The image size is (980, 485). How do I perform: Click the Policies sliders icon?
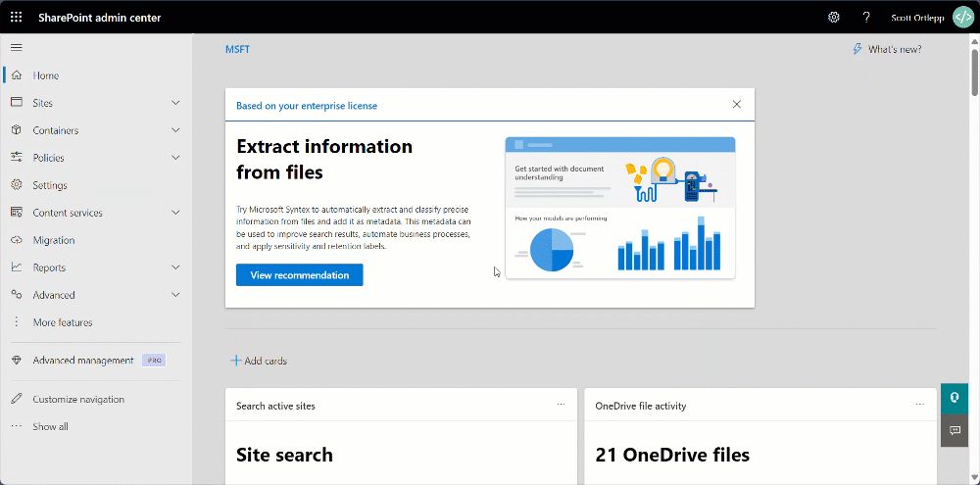(17, 158)
